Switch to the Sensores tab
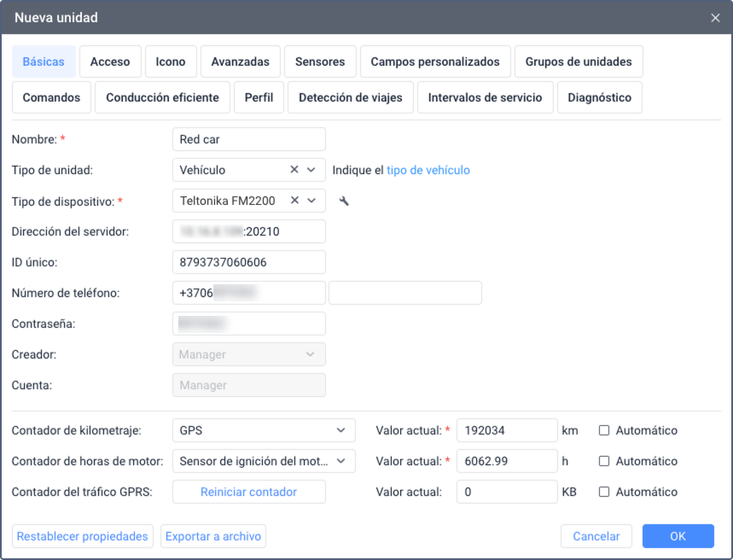Image resolution: width=733 pixels, height=560 pixels. point(320,61)
